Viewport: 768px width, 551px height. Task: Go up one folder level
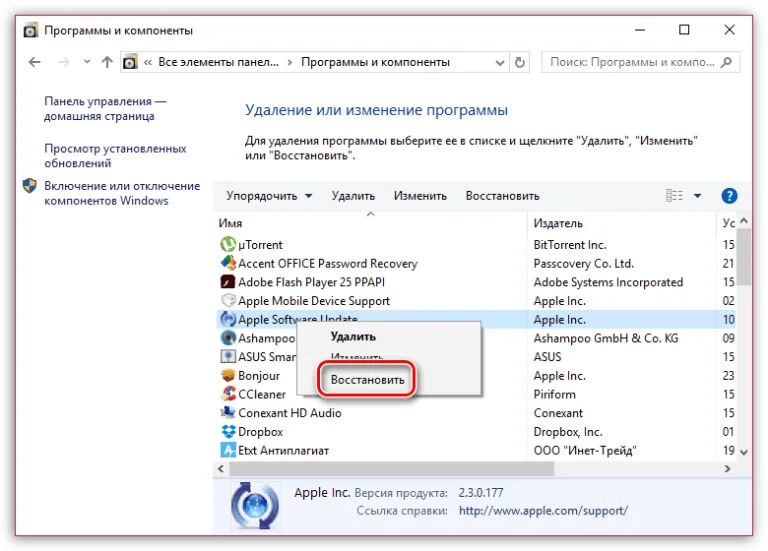click(107, 62)
